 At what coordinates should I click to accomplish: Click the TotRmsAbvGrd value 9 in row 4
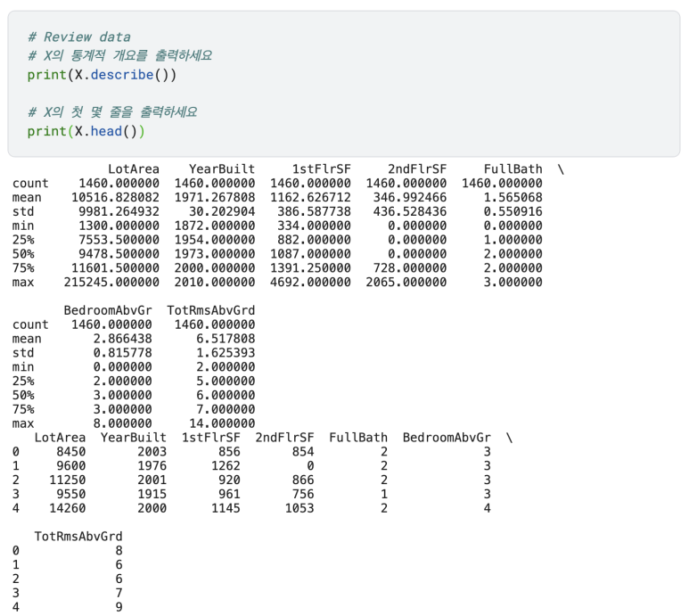119,607
